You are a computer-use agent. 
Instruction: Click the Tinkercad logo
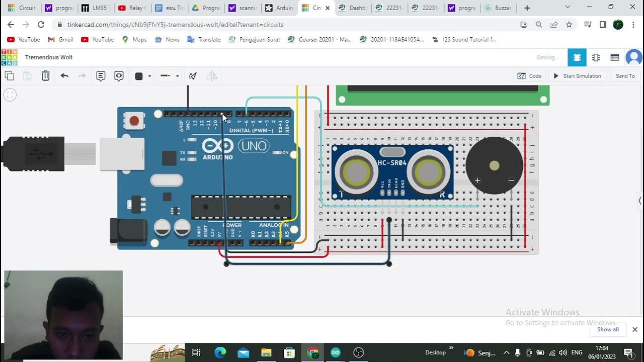9,57
